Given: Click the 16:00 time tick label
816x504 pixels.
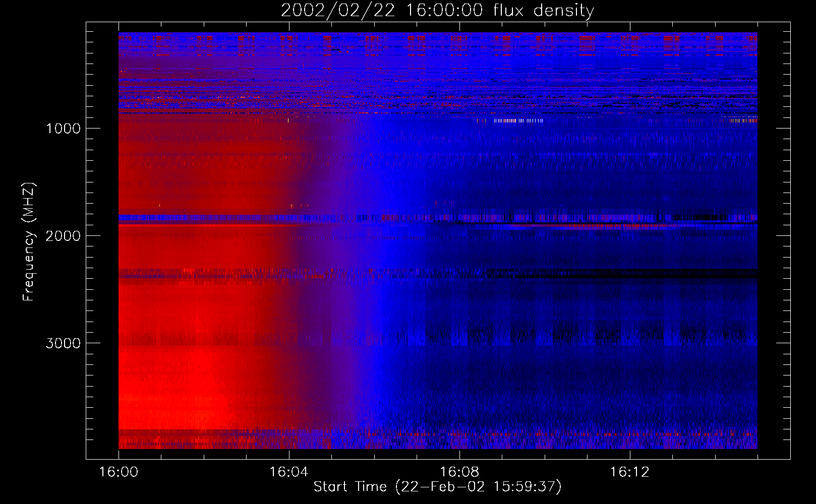Looking at the screenshot, I should click(x=119, y=472).
